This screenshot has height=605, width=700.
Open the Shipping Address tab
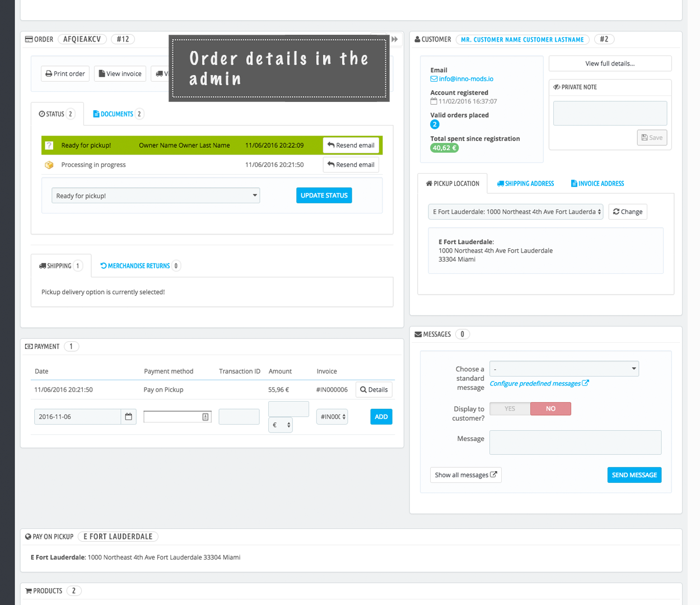point(525,184)
